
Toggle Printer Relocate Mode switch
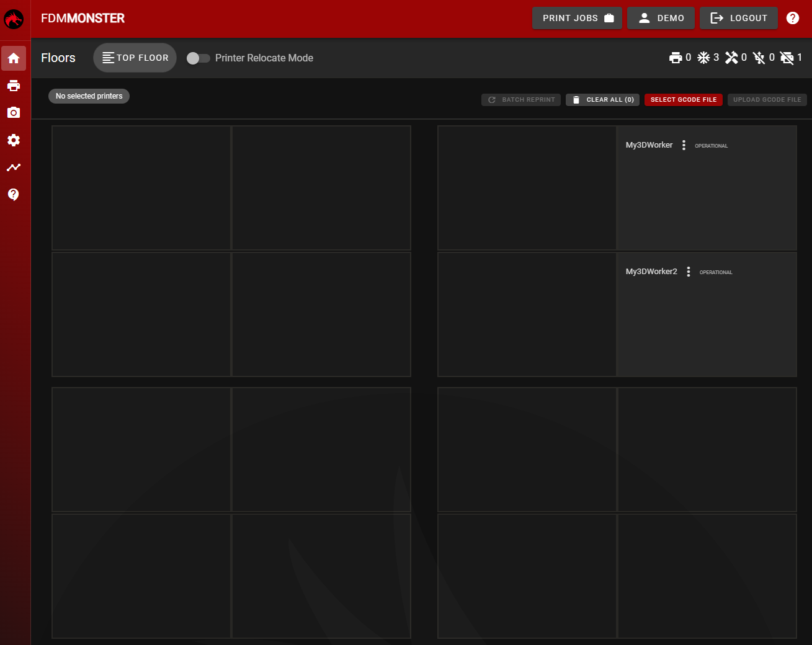coord(199,58)
